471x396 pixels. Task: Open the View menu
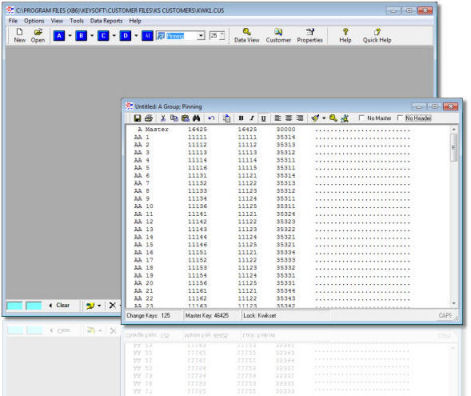[x=57, y=21]
